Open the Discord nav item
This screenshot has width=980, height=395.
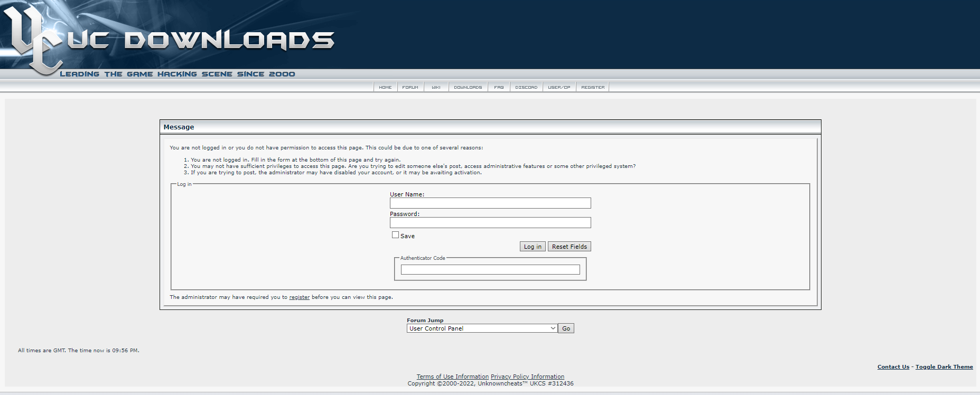pyautogui.click(x=526, y=87)
